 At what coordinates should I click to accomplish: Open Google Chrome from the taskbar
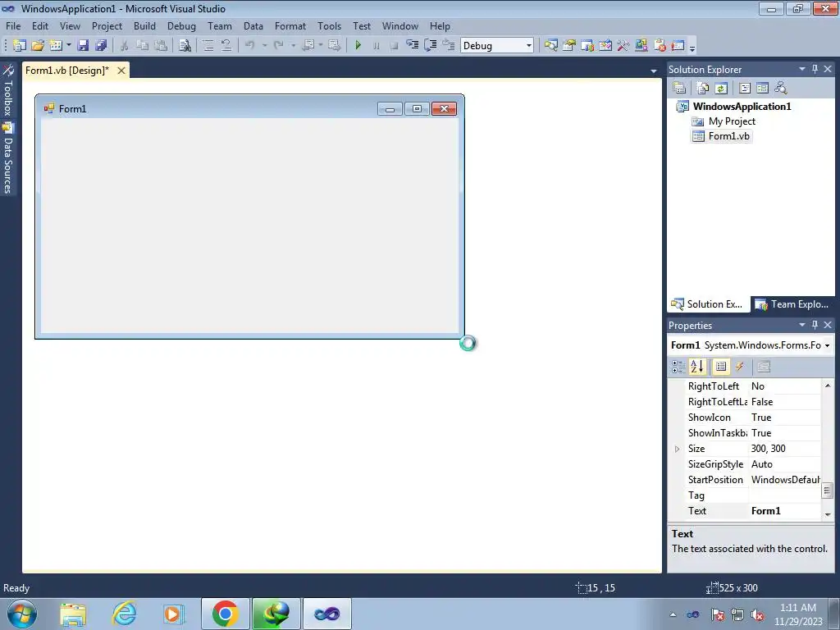tap(225, 614)
